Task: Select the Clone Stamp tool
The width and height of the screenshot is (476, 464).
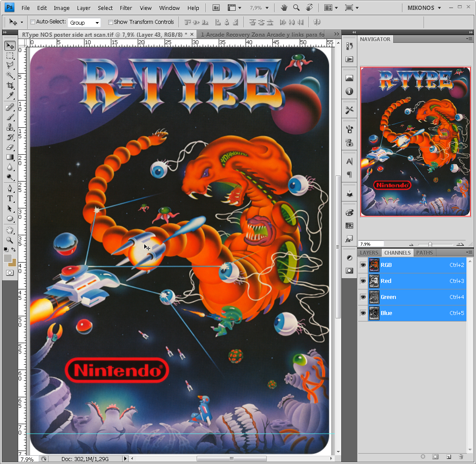Action: coord(10,127)
